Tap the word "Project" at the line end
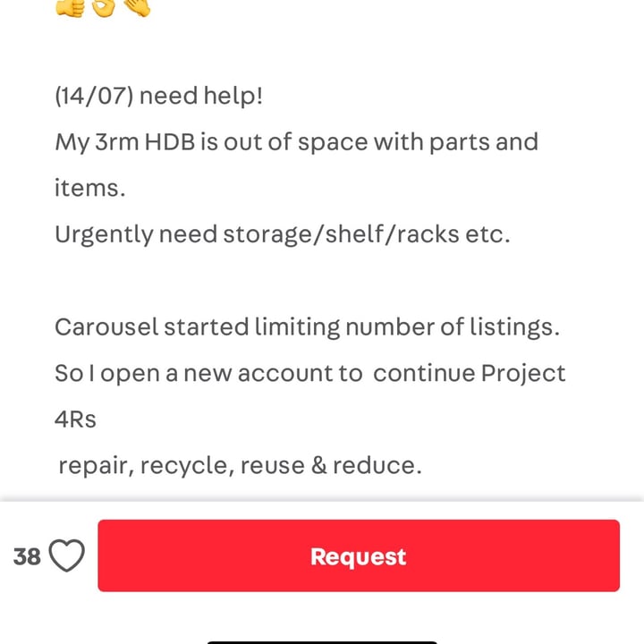Viewport: 644px width, 644px height. click(x=523, y=374)
